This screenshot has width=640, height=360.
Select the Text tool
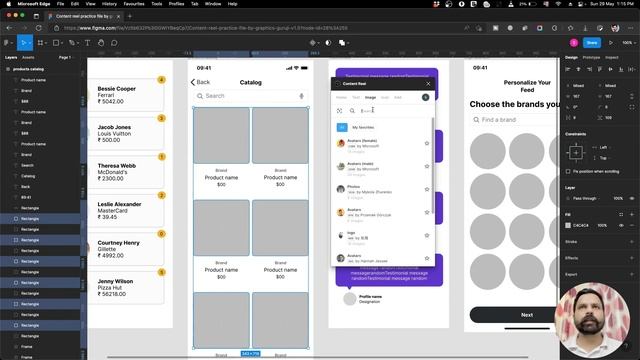pos(87,43)
